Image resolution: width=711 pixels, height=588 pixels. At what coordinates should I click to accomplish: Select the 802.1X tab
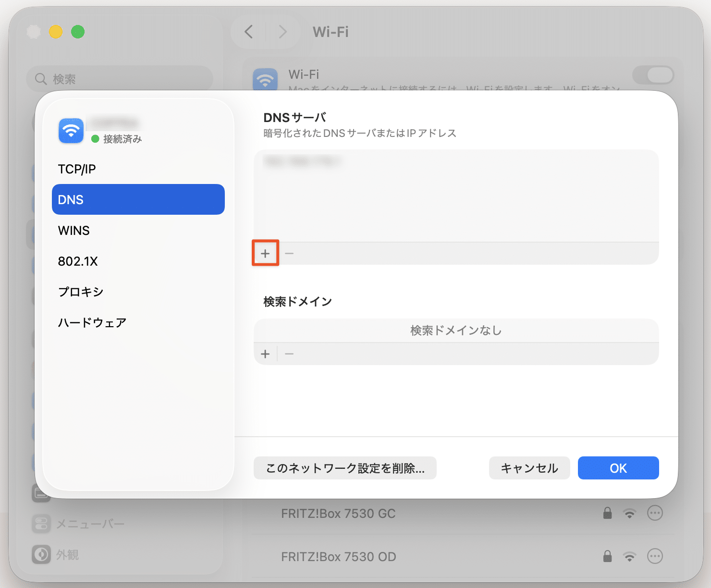(x=138, y=261)
